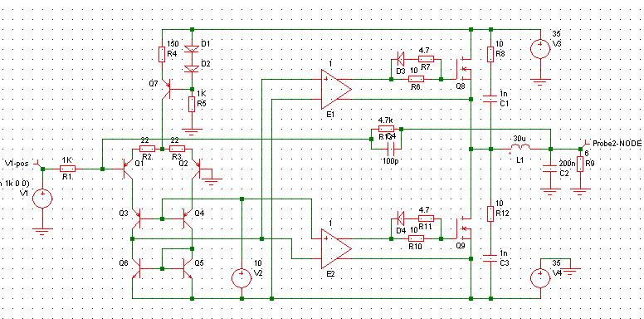
Task: Select the V1 voltage source symbol
Action: click(x=42, y=199)
